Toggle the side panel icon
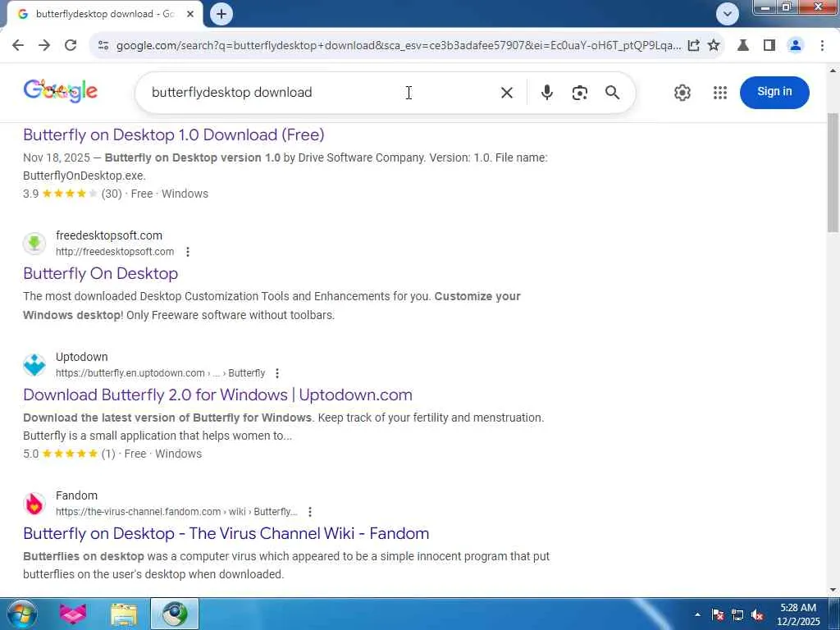This screenshot has width=840, height=630. pyautogui.click(x=769, y=46)
